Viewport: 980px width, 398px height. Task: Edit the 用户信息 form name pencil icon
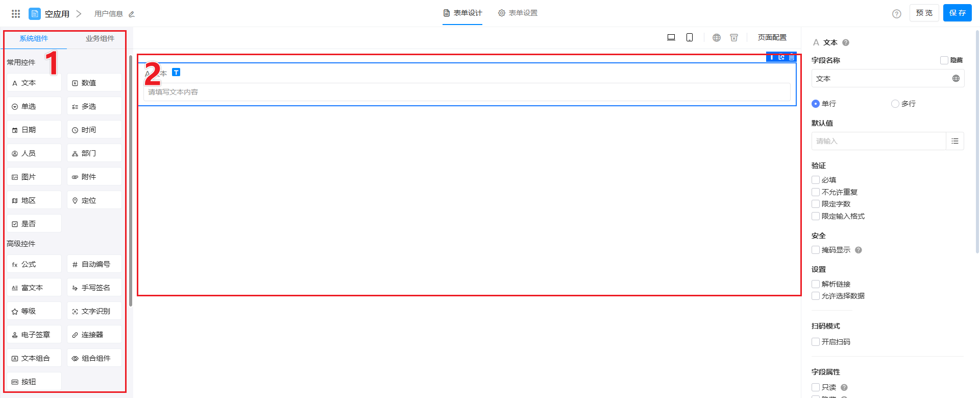132,14
